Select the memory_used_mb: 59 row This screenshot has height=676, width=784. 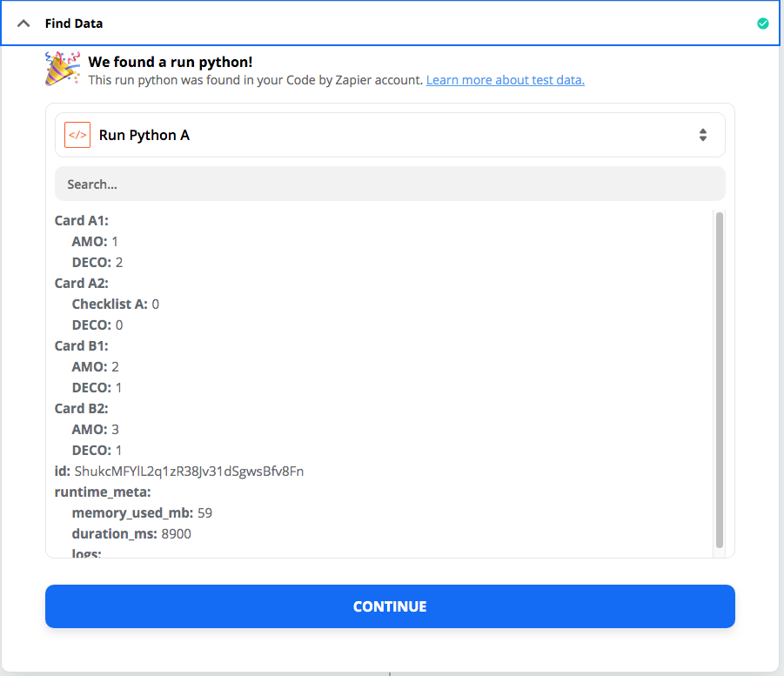click(142, 513)
